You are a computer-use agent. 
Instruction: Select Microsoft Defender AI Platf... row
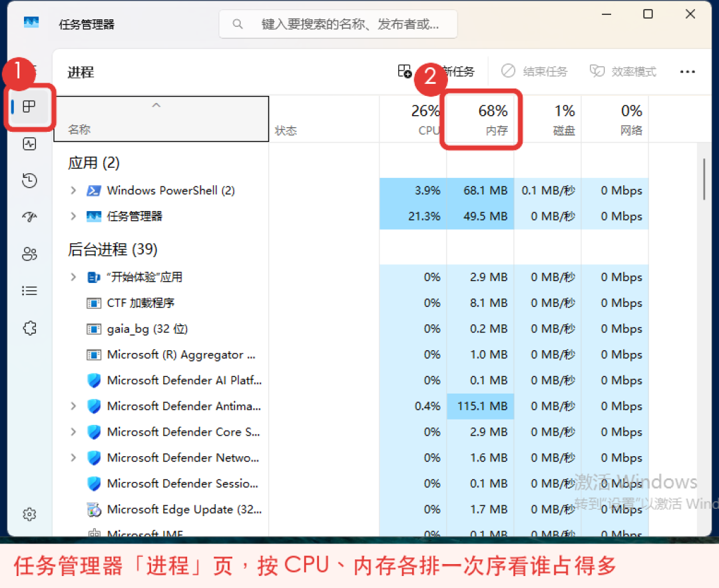pos(352,380)
